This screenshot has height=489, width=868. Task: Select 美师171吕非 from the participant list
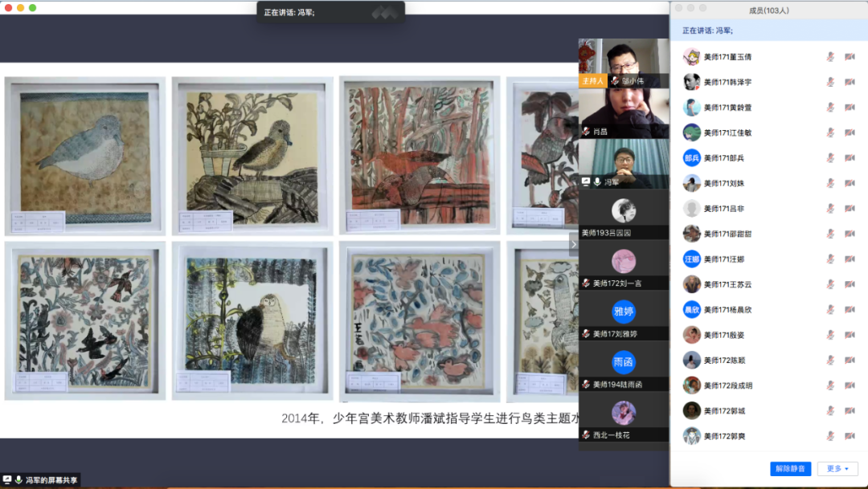[x=724, y=209]
